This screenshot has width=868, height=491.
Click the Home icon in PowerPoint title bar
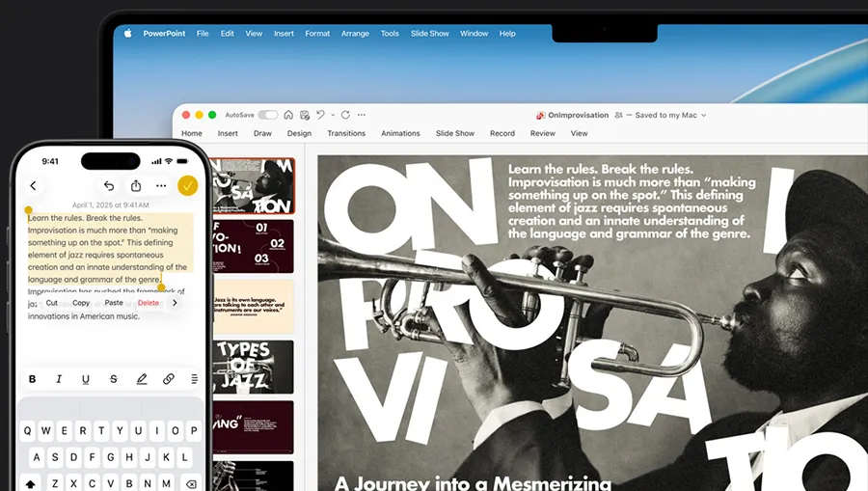(x=288, y=115)
